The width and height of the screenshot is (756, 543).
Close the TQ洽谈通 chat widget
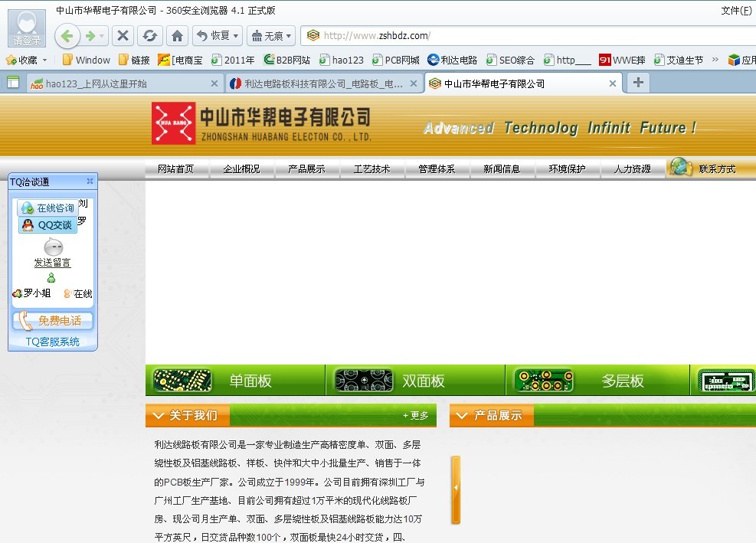click(x=90, y=181)
